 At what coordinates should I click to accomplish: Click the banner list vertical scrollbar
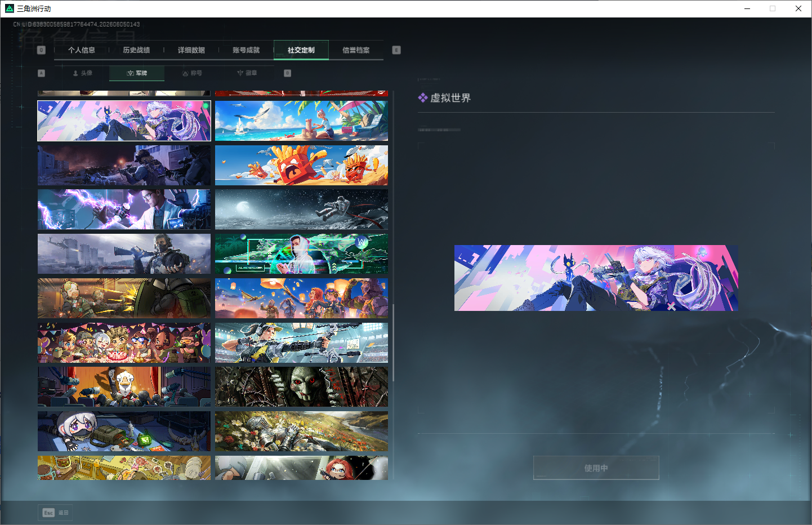(394, 342)
